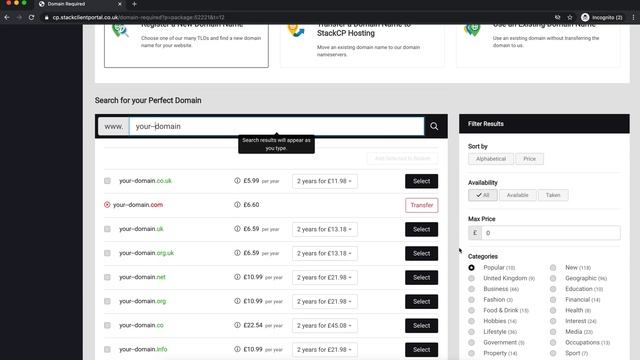The image size is (640, 360).
Task: Click the browser address bar URL
Action: [x=139, y=18]
